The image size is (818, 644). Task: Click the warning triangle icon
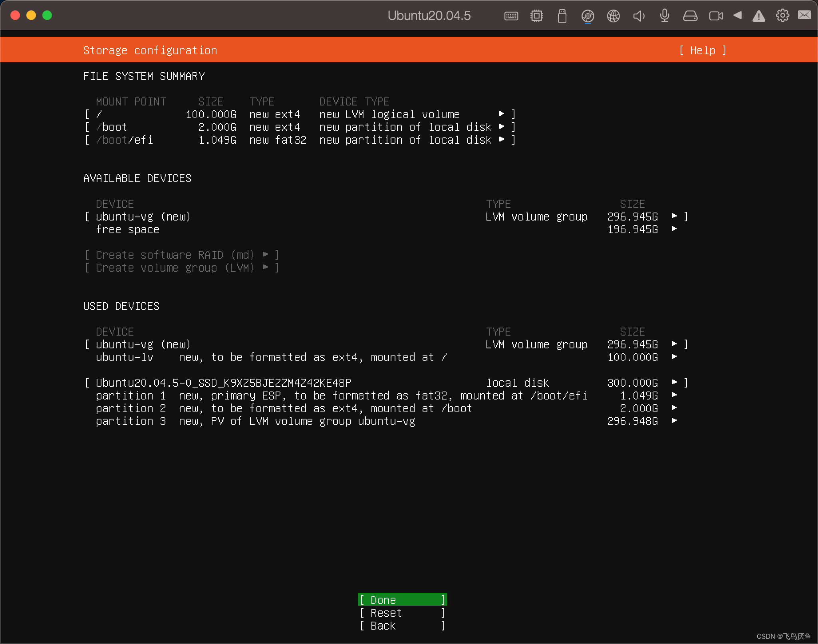[758, 16]
